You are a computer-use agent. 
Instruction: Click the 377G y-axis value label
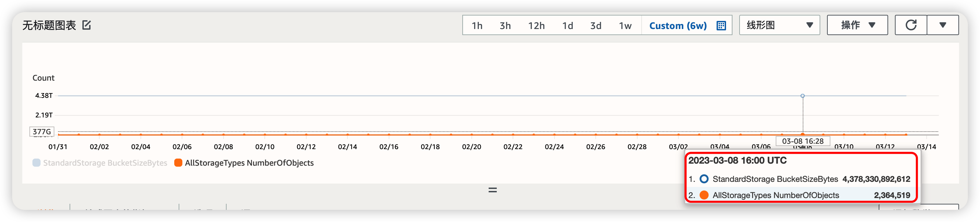pyautogui.click(x=42, y=132)
